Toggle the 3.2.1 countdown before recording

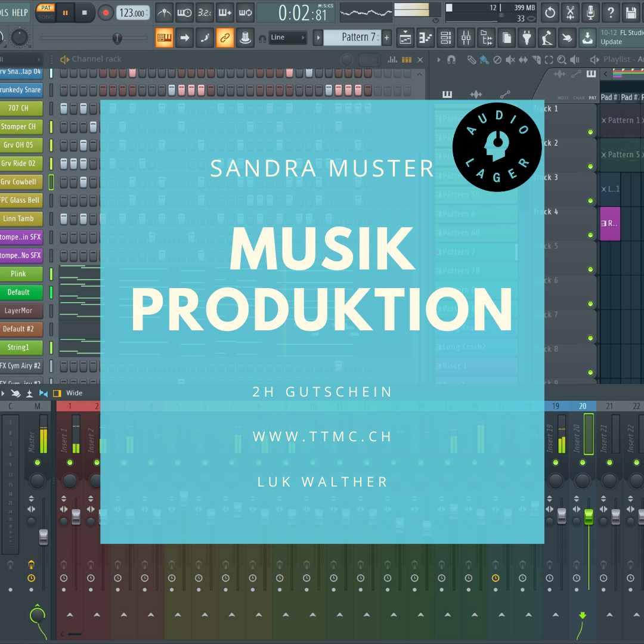(205, 13)
